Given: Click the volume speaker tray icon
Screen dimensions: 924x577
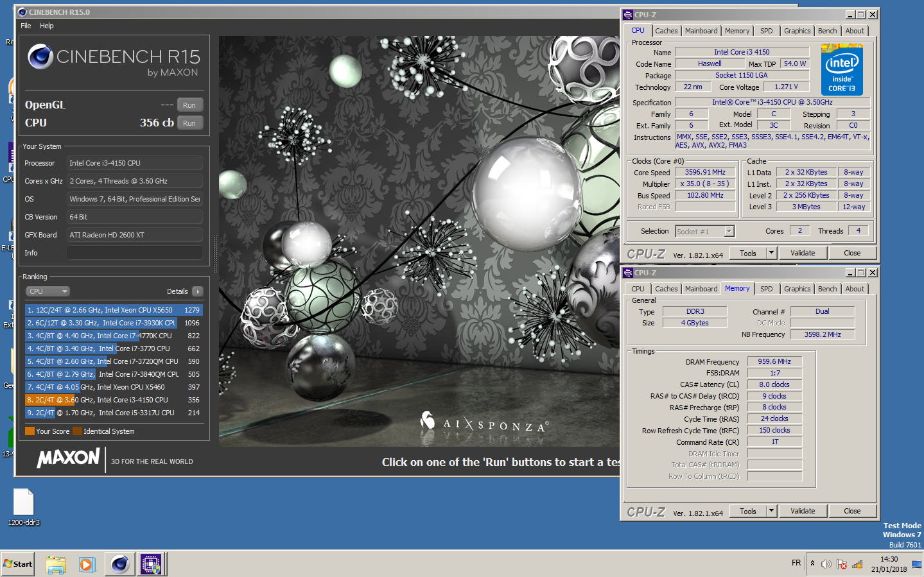Looking at the screenshot, I should [x=826, y=564].
